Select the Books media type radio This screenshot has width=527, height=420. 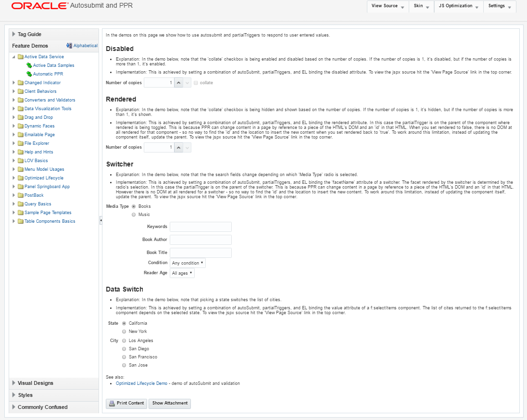click(134, 206)
